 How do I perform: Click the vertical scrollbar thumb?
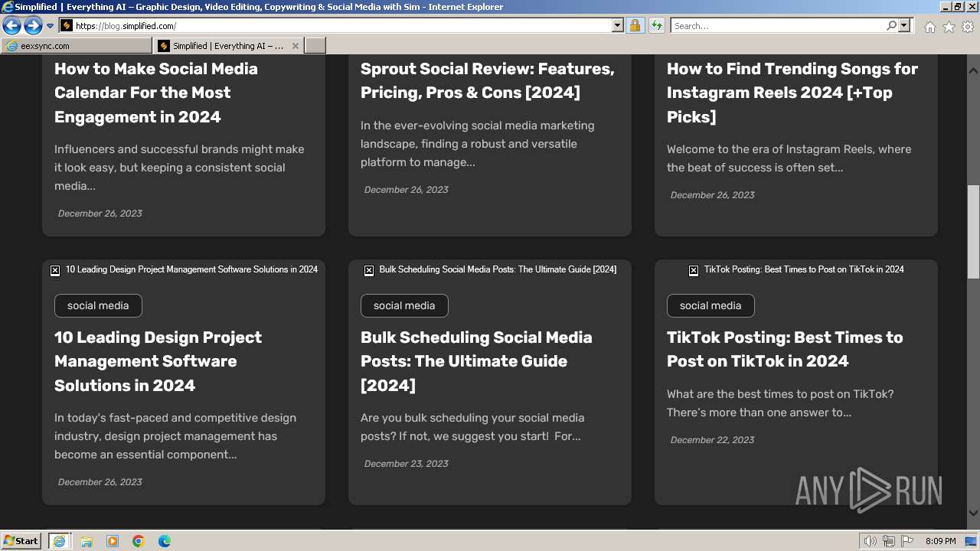click(973, 232)
